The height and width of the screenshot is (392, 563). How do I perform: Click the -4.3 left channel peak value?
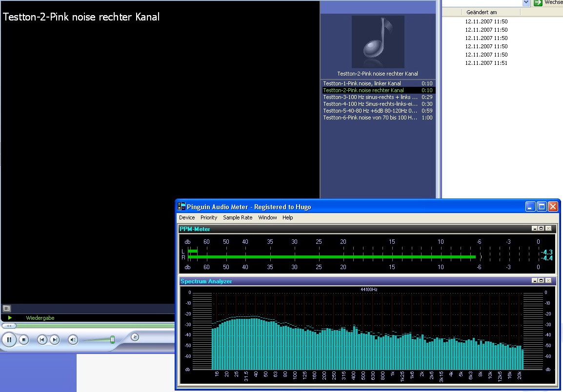pyautogui.click(x=546, y=252)
